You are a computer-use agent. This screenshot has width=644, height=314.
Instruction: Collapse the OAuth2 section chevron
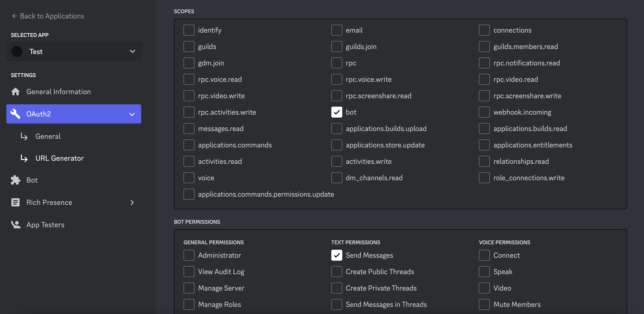point(132,114)
